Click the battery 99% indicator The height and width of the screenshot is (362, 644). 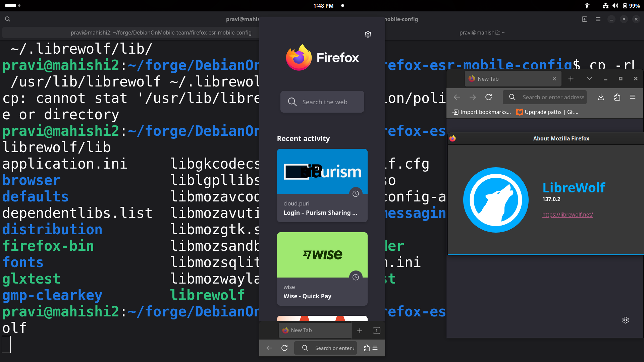click(x=631, y=6)
